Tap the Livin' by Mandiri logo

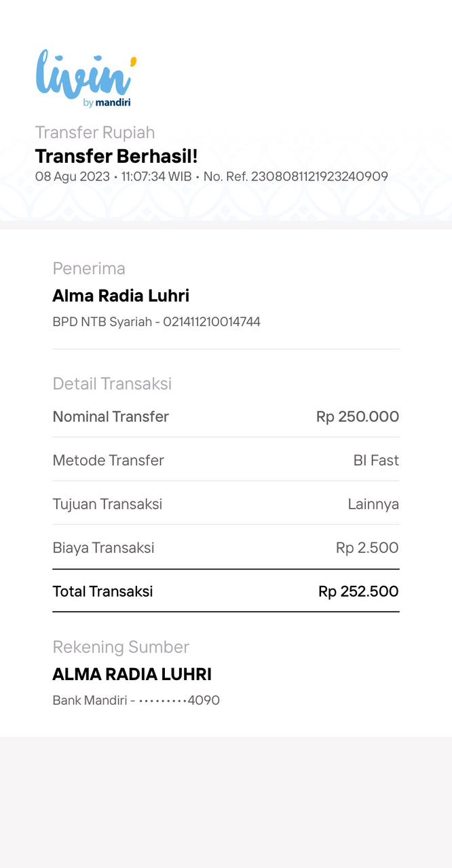(86, 78)
